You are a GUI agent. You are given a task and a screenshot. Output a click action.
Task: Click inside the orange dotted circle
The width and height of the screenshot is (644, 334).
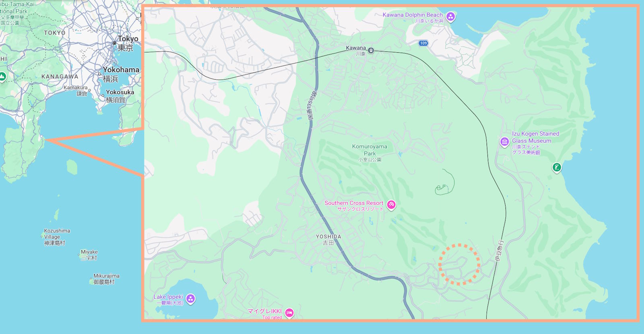click(459, 264)
